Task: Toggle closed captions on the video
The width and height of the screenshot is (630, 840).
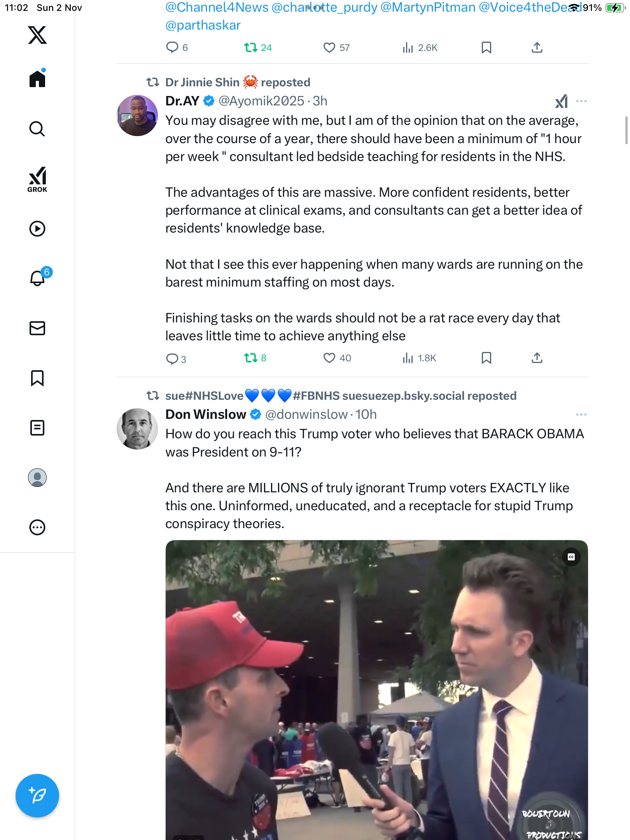Action: click(x=571, y=557)
